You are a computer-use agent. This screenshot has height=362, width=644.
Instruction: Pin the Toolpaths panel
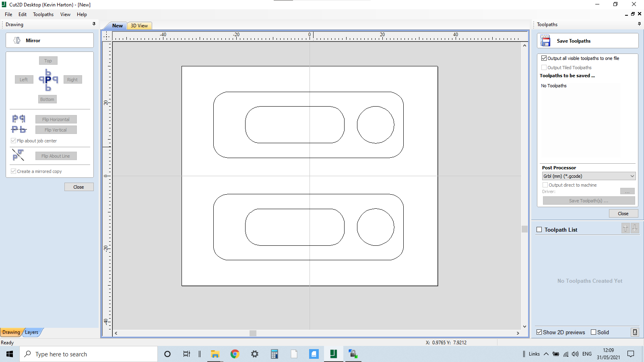tap(638, 23)
